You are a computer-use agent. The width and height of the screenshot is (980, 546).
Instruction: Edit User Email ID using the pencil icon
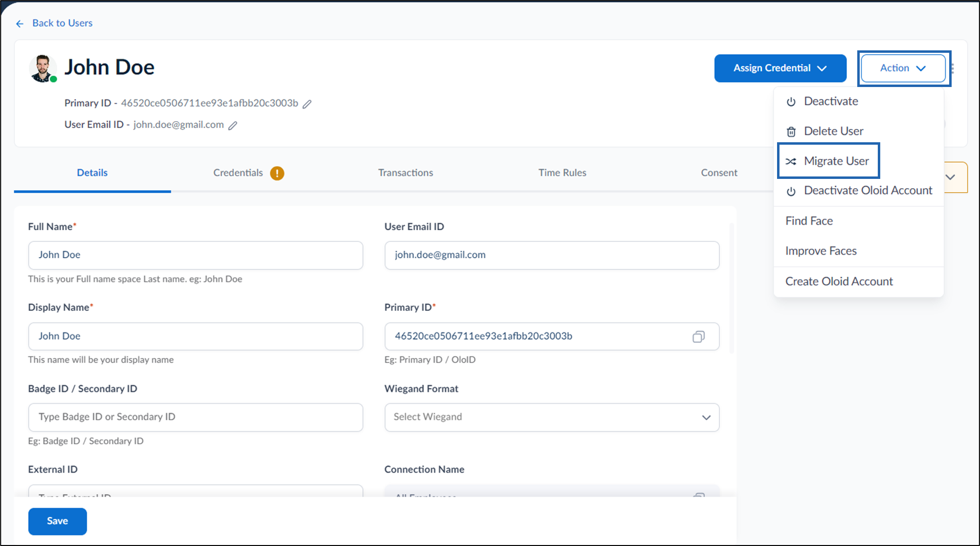coord(233,125)
